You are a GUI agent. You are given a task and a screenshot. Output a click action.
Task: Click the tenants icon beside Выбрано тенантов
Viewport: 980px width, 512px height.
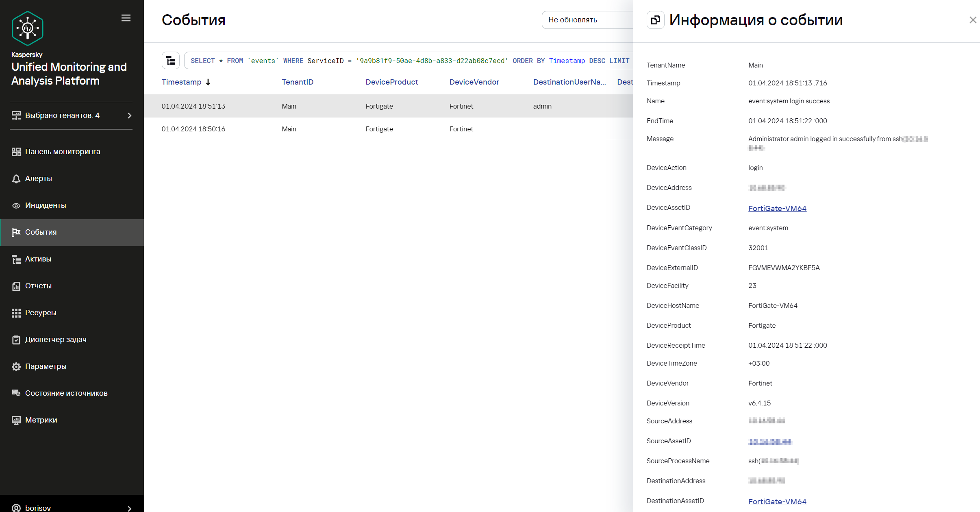point(16,115)
